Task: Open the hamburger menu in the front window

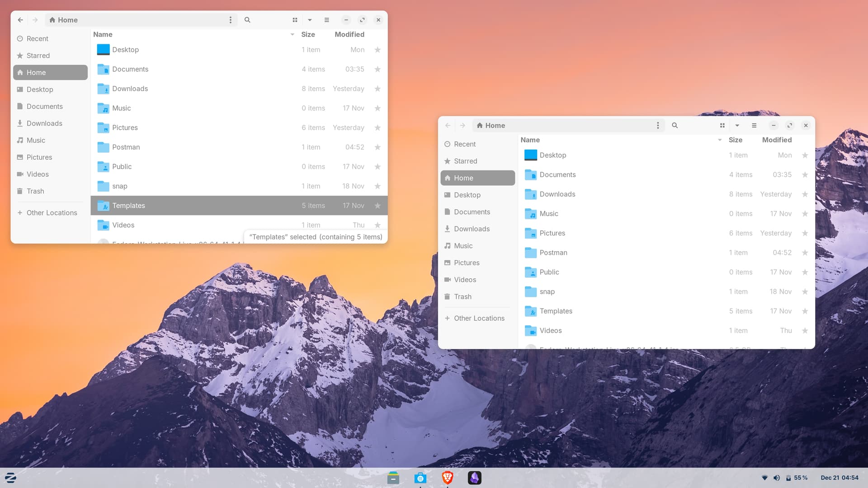Action: pos(754,125)
